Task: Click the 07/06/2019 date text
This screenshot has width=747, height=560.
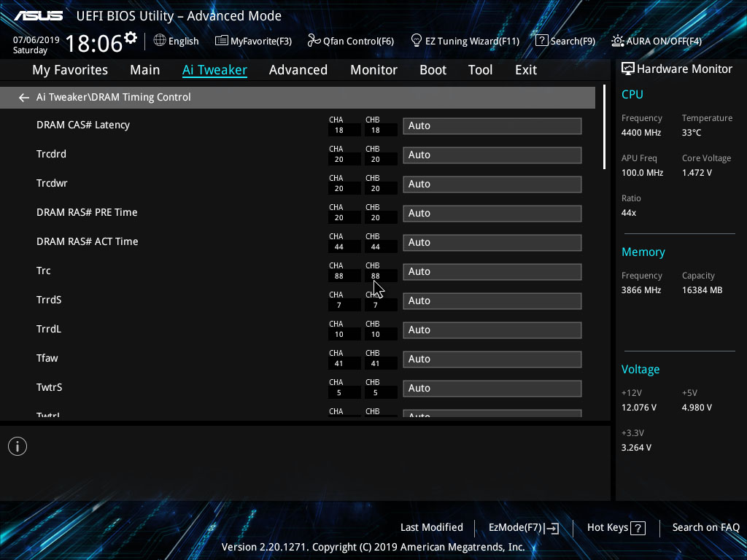Action: tap(36, 40)
